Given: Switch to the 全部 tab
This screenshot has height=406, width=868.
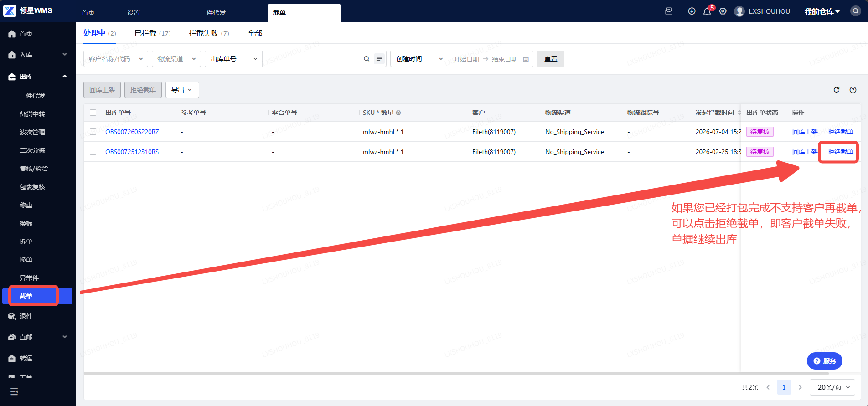Looking at the screenshot, I should pos(255,33).
